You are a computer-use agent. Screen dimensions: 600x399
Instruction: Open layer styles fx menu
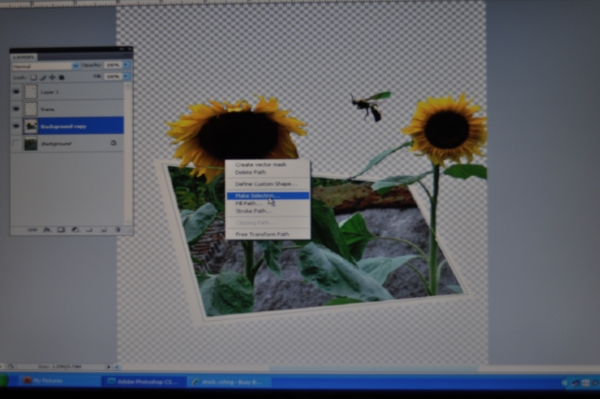coord(47,230)
